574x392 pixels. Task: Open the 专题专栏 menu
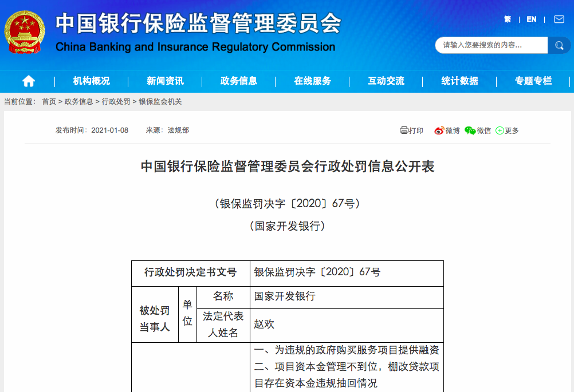533,81
